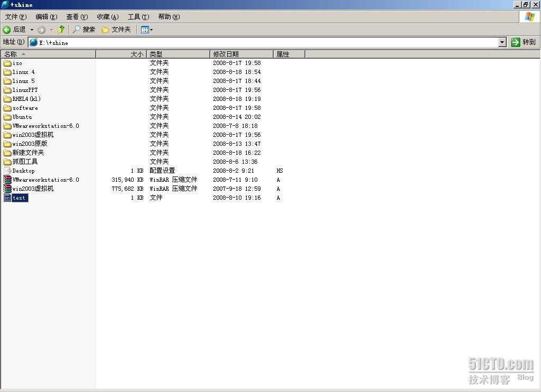Sort by the 大小 column header
This screenshot has height=392, width=541.
(122, 54)
